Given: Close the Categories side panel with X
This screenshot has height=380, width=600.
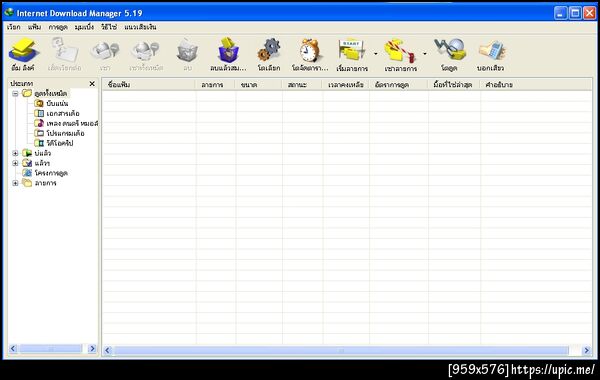Looking at the screenshot, I should coord(92,83).
